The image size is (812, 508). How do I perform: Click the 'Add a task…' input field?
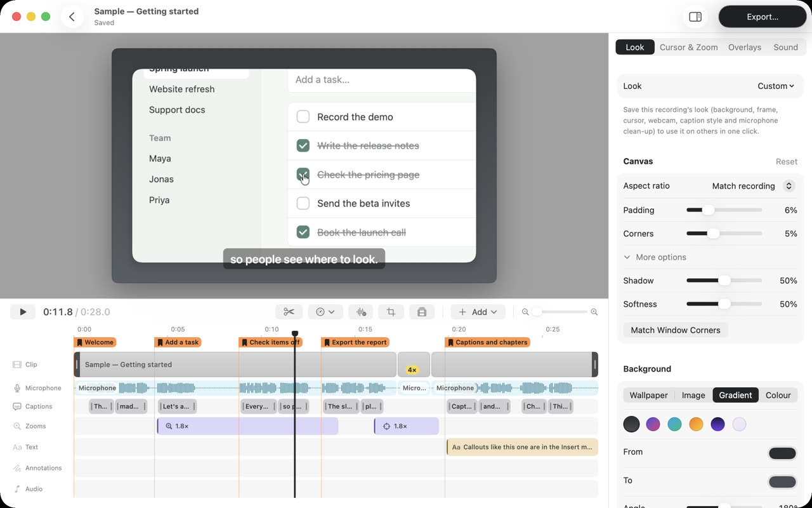click(x=382, y=80)
